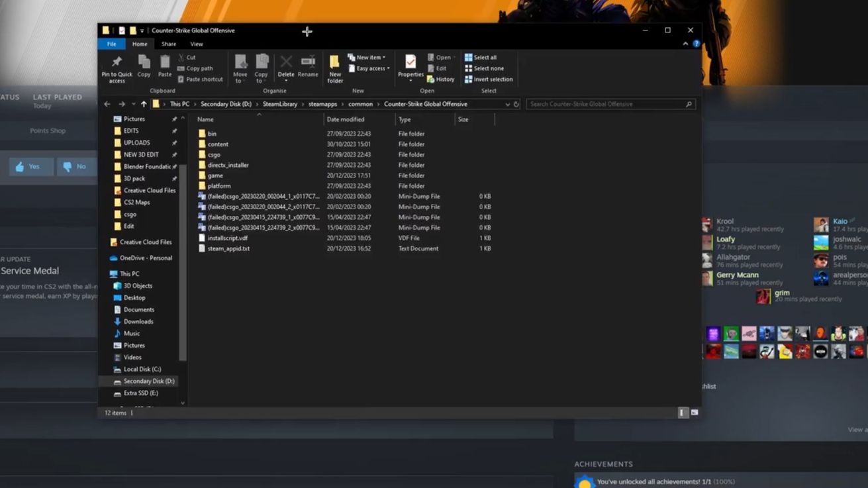Collapse the ribbon with the chevron

coord(685,44)
